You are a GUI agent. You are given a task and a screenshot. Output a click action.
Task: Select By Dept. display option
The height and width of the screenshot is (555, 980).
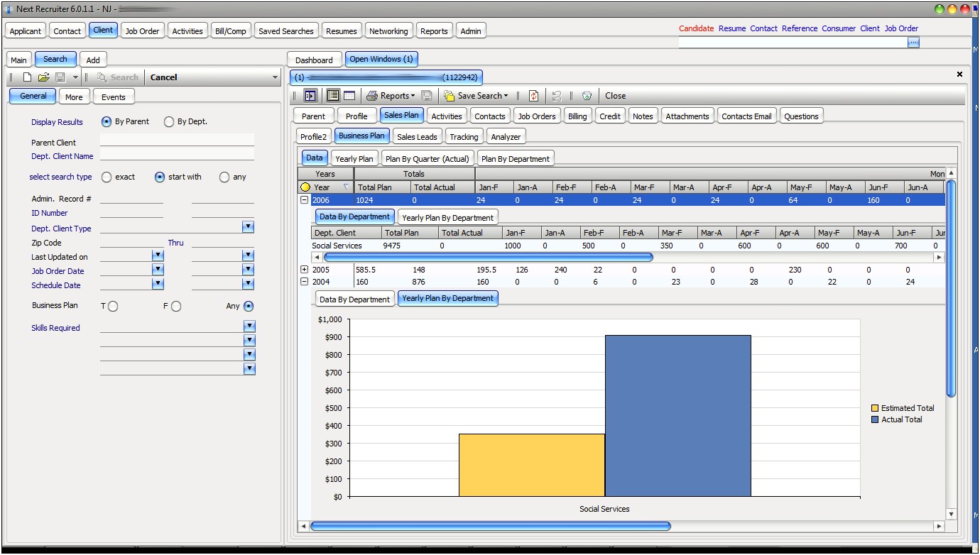tap(169, 121)
